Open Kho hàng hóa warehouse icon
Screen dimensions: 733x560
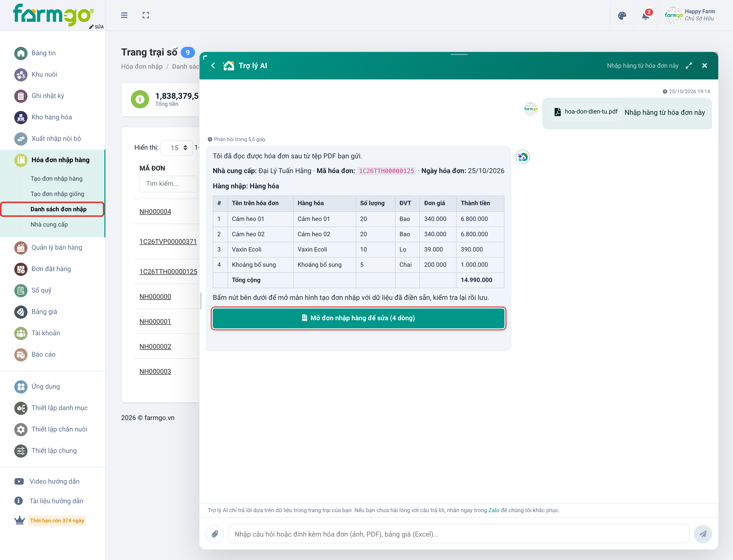(x=21, y=117)
